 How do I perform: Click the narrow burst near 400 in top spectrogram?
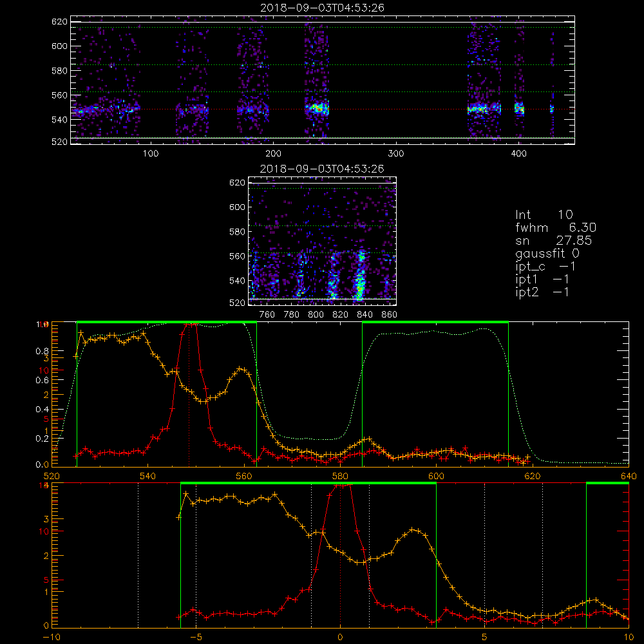click(520, 109)
